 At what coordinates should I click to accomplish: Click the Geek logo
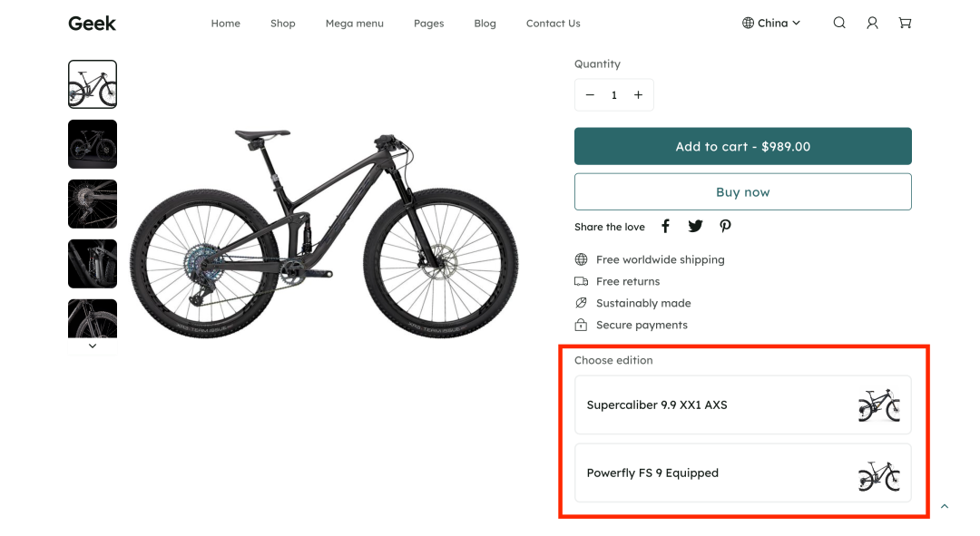pos(92,23)
